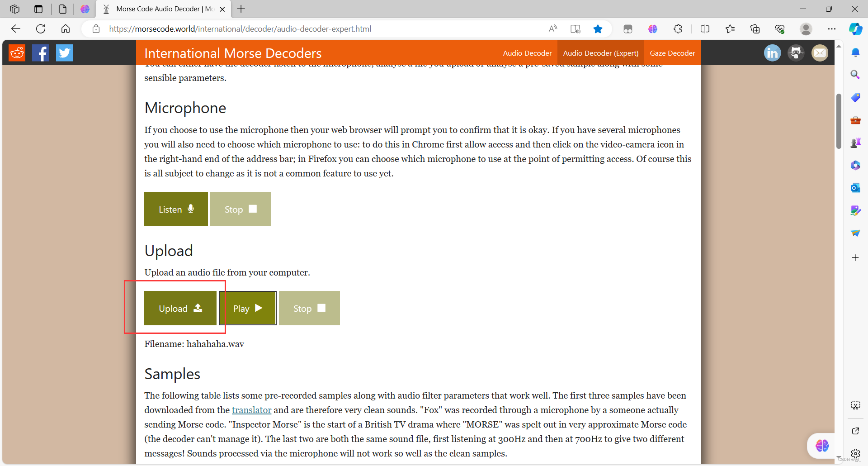Open Collections icon
This screenshot has height=466, width=868.
pos(755,29)
